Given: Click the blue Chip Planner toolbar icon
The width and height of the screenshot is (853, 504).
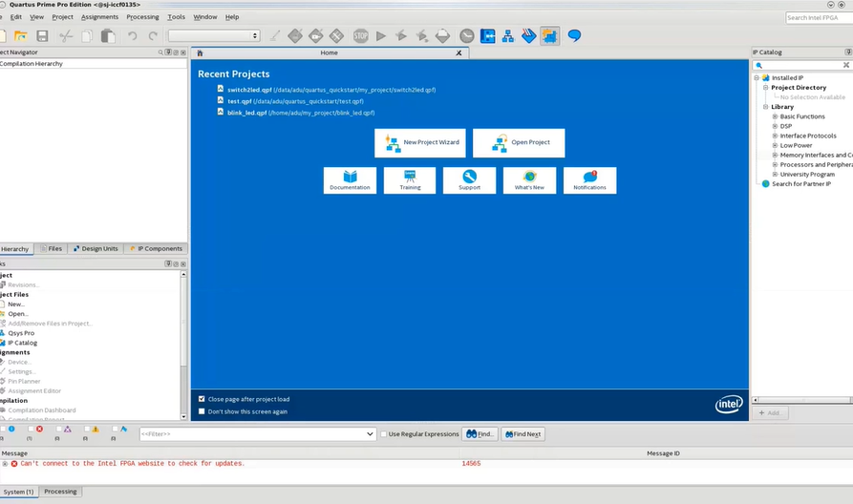Looking at the screenshot, I should pos(488,36).
